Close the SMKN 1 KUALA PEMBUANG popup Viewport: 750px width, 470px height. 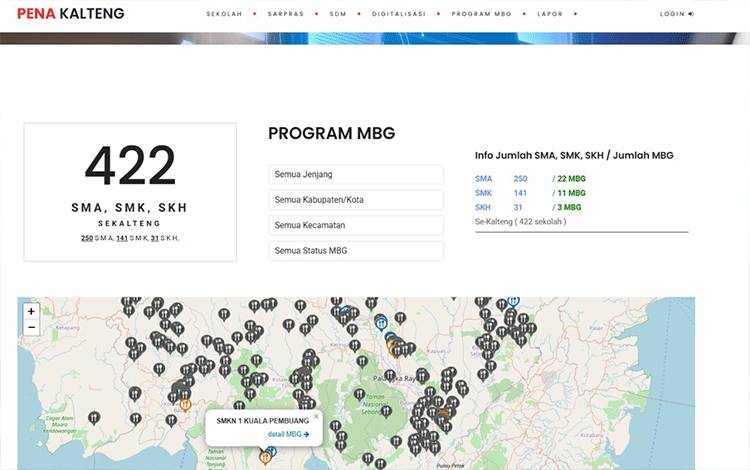coord(316,416)
